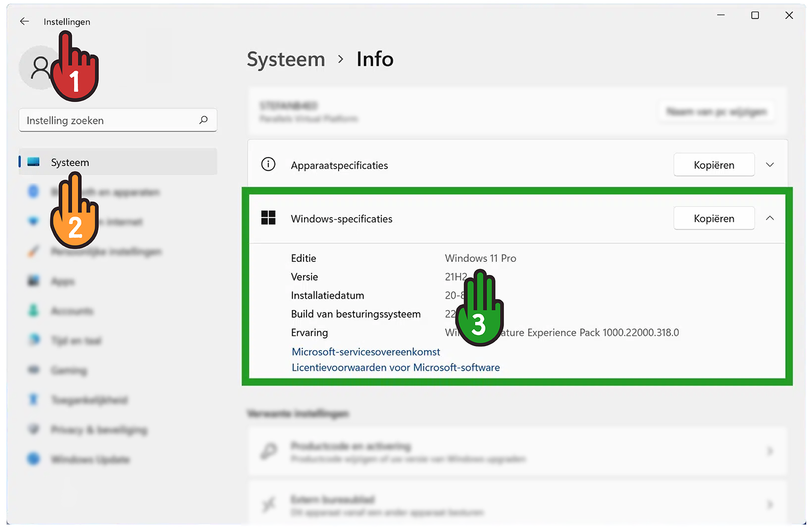812x530 pixels.
Task: Open Gaming settings in the sidebar
Action: coord(69,370)
